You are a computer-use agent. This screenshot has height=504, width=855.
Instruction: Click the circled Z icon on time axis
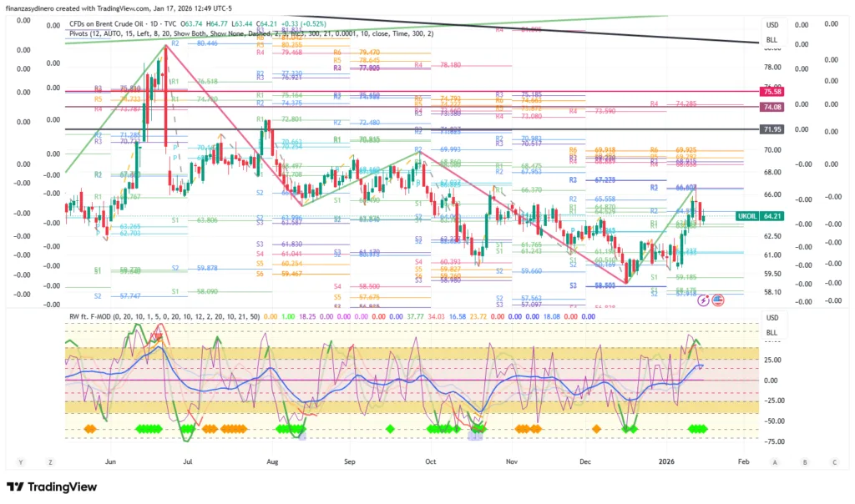(50, 461)
